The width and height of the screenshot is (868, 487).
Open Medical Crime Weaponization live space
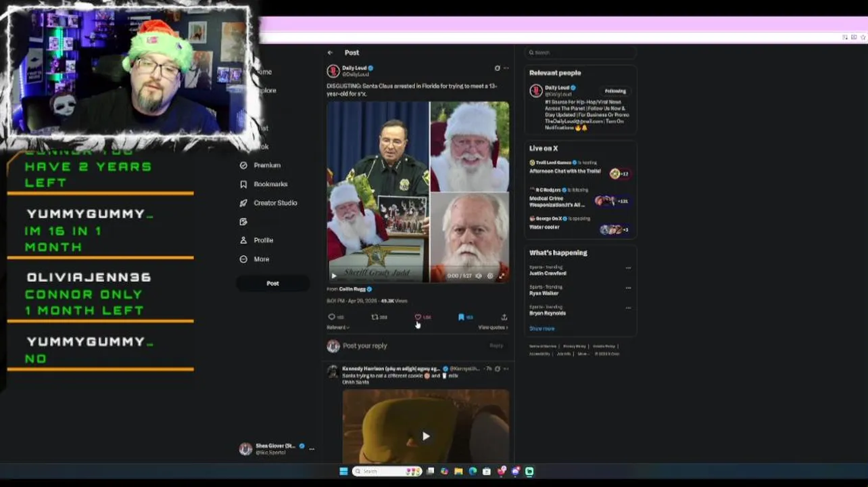point(557,202)
